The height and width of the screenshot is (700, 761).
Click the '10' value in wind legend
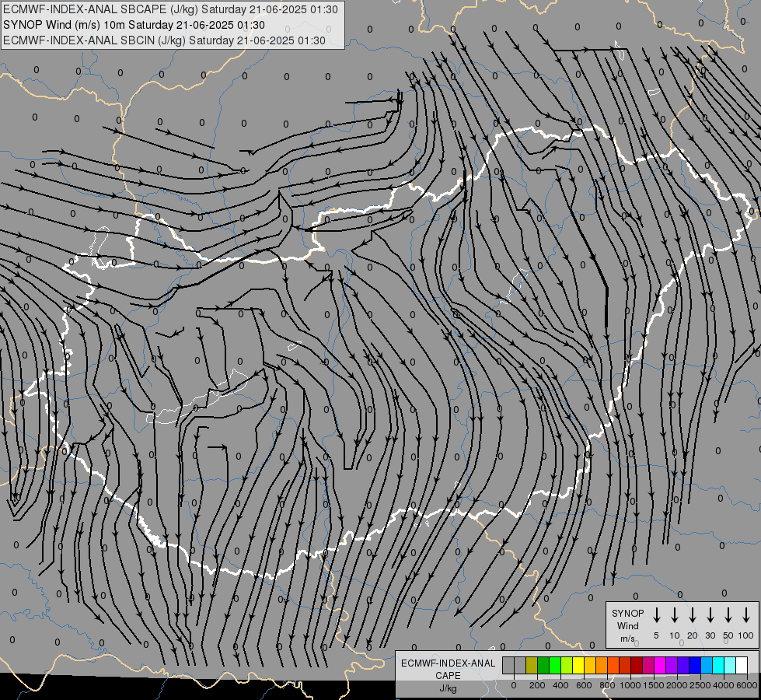click(675, 635)
